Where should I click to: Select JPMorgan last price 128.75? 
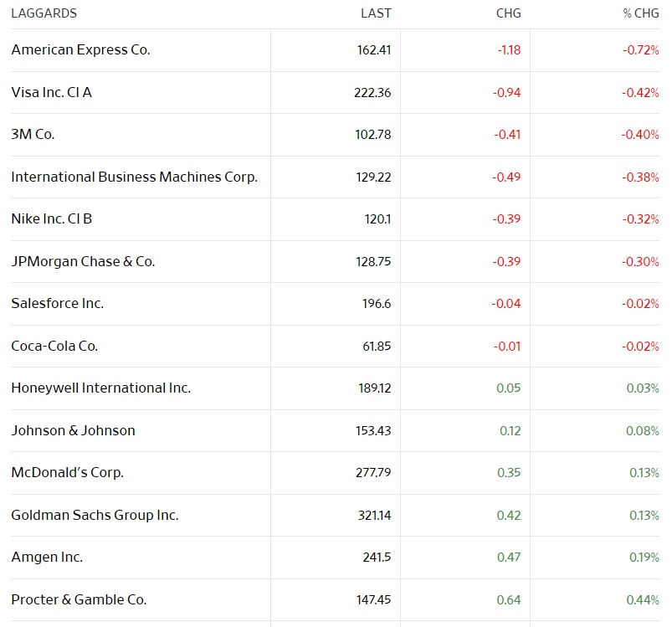373,261
